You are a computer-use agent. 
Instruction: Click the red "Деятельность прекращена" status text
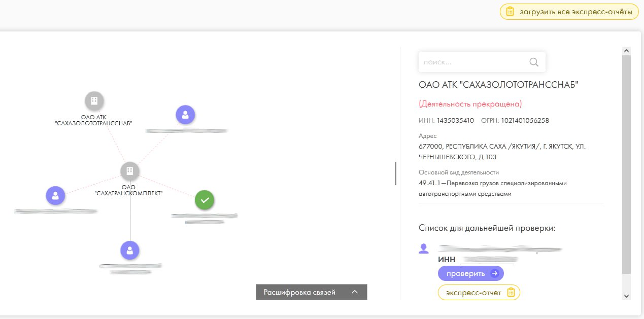(x=470, y=104)
